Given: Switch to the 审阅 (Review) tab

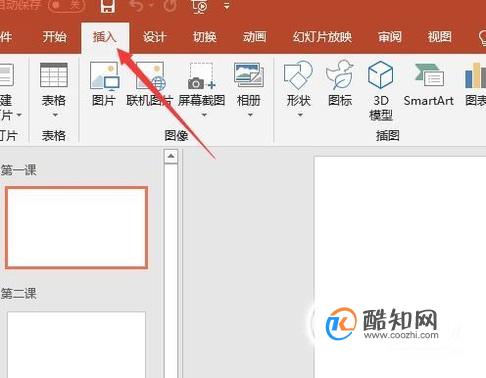Looking at the screenshot, I should tap(390, 37).
